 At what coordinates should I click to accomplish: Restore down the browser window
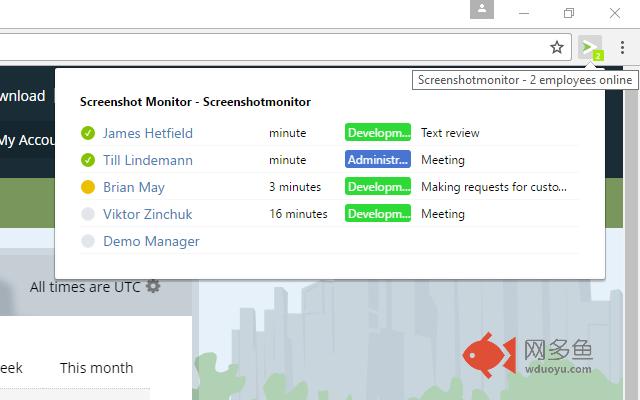click(x=569, y=13)
